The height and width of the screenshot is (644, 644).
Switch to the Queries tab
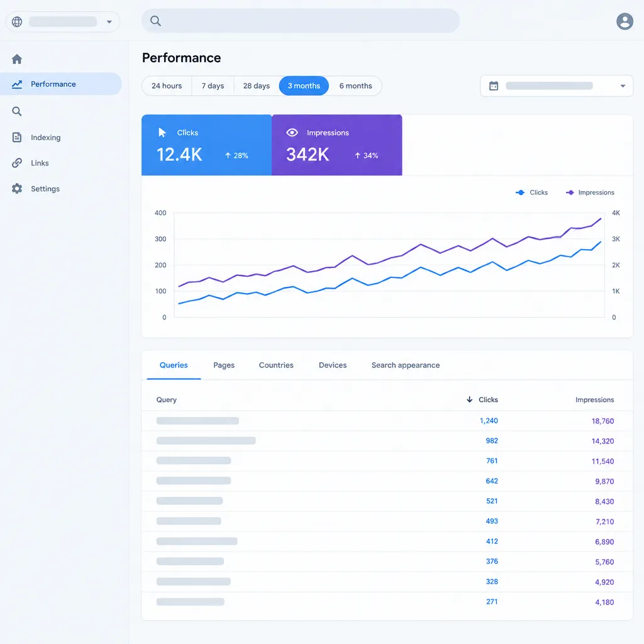click(x=174, y=365)
